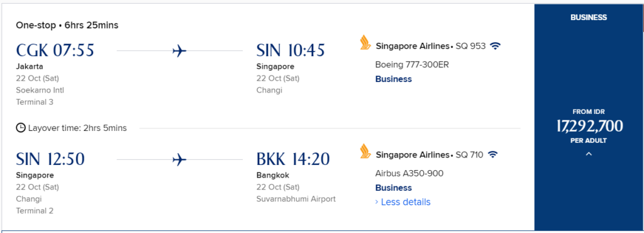Viewport: 644px width, 233px height.
Task: Click the SIN 10:45 arrival time
Action: [x=291, y=50]
